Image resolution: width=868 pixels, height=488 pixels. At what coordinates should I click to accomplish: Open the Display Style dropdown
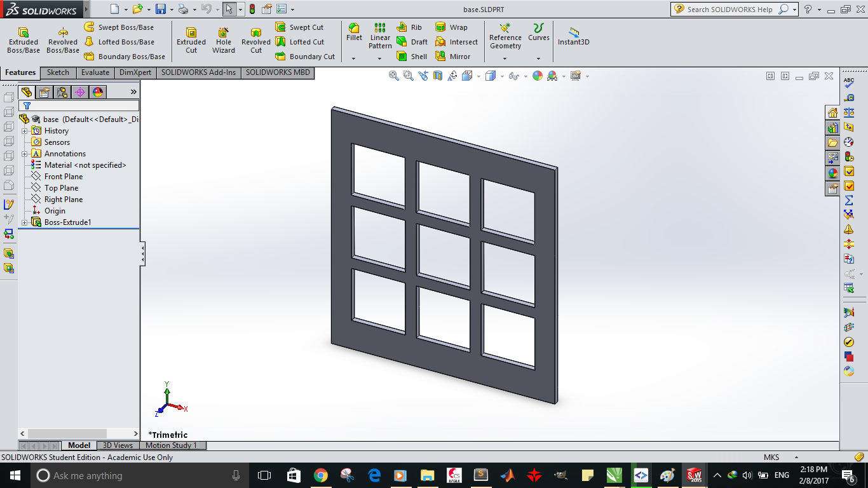(502, 76)
